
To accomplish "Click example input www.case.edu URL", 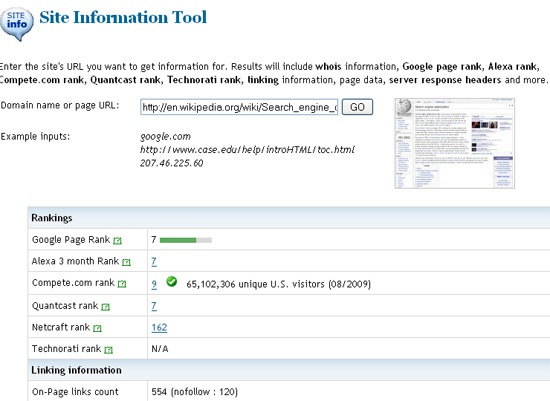I will (247, 150).
